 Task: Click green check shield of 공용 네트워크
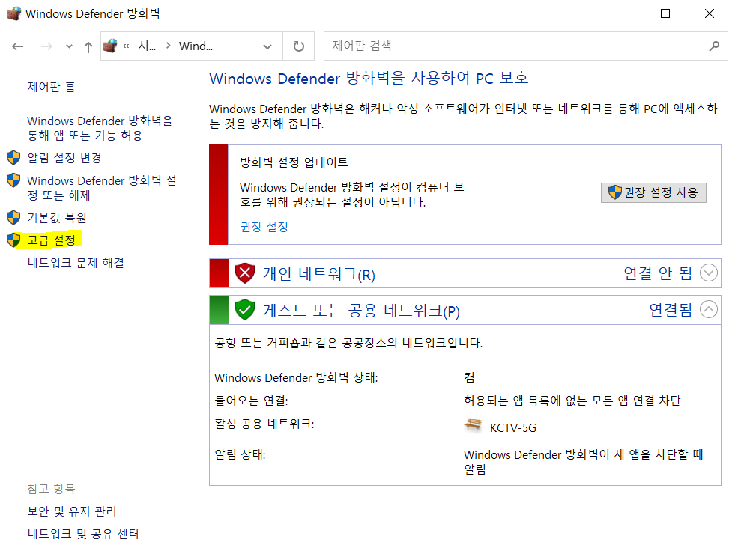click(x=244, y=310)
